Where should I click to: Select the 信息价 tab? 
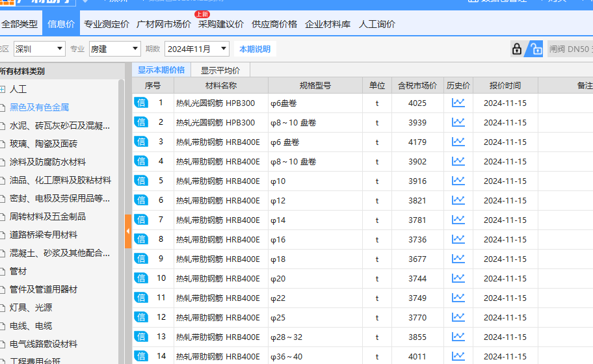(x=61, y=24)
